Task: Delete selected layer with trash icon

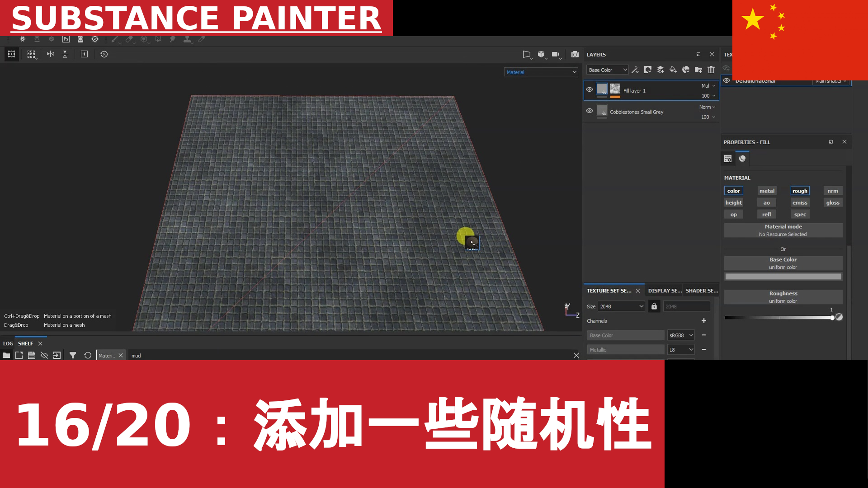Action: click(x=711, y=70)
